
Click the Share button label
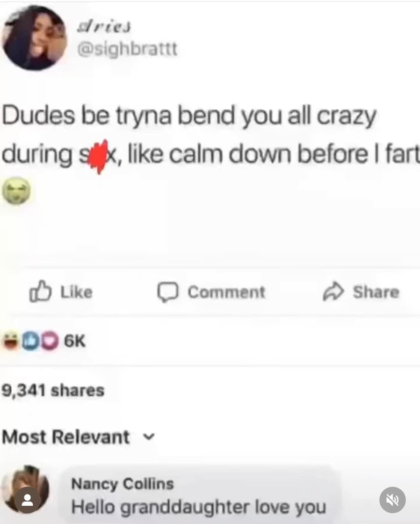click(376, 292)
